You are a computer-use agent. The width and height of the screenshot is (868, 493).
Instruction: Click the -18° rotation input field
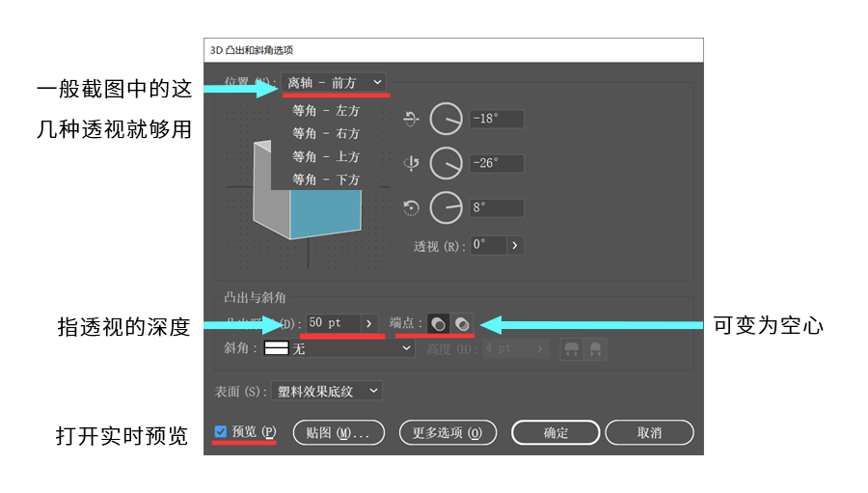(497, 119)
